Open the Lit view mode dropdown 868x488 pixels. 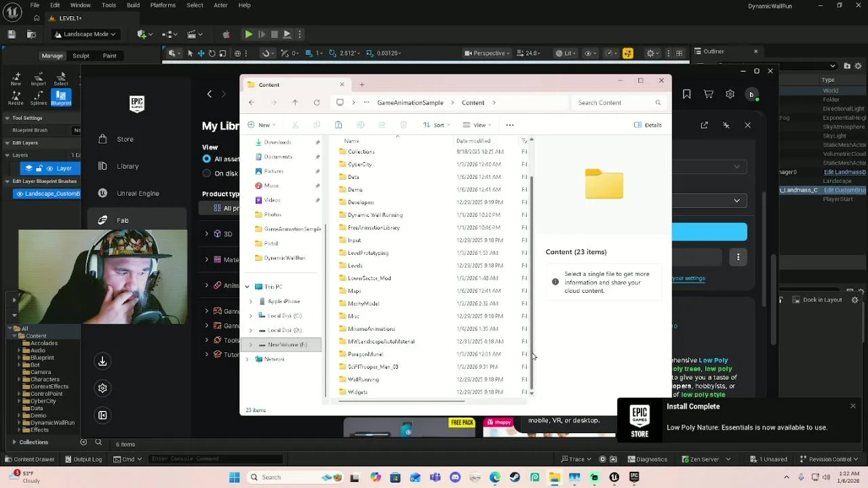point(565,54)
